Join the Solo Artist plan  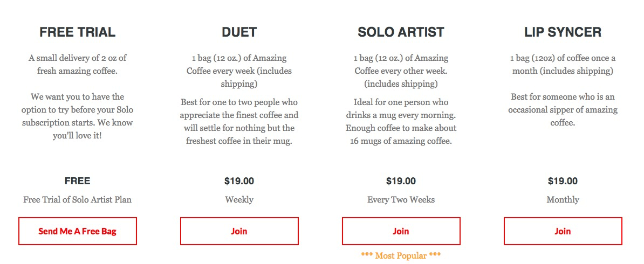coord(401,231)
